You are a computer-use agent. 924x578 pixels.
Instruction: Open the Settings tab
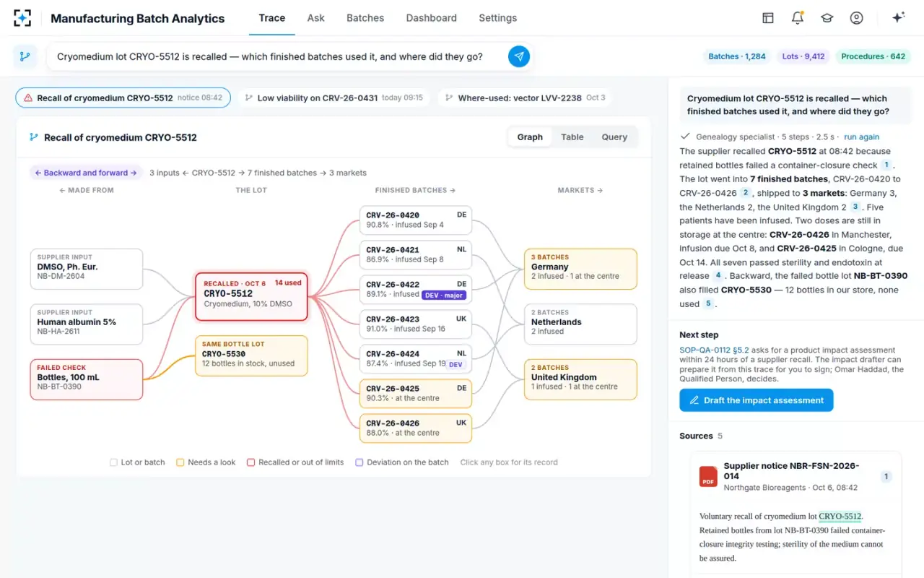(x=498, y=18)
